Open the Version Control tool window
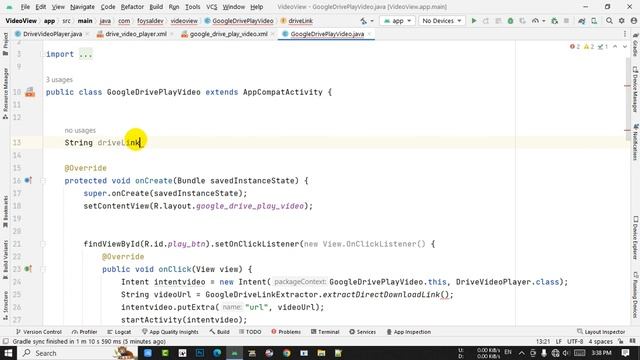 pyautogui.click(x=38, y=332)
